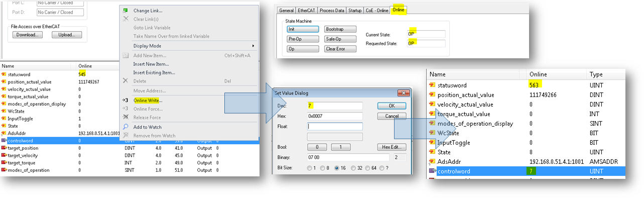Viewport: 644px width, 198px height.
Task: Switch to the CoE - Online tab
Action: 376,10
